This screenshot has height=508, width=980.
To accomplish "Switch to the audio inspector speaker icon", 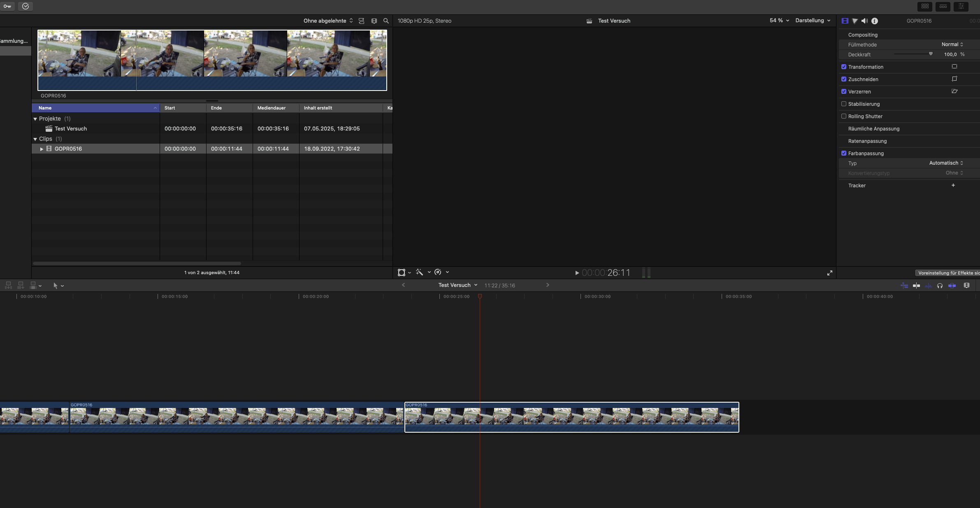I will coord(864,21).
